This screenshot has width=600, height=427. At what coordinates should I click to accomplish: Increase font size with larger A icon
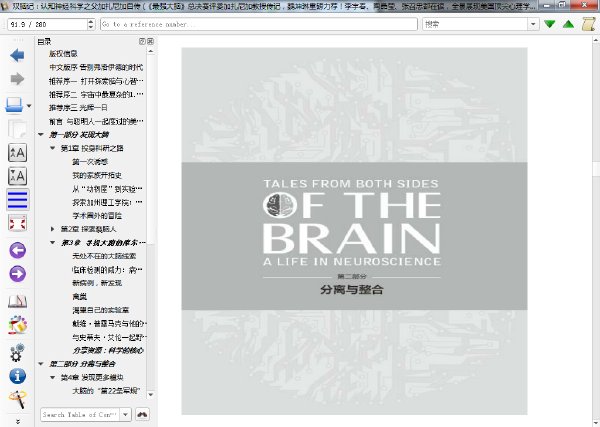17,153
